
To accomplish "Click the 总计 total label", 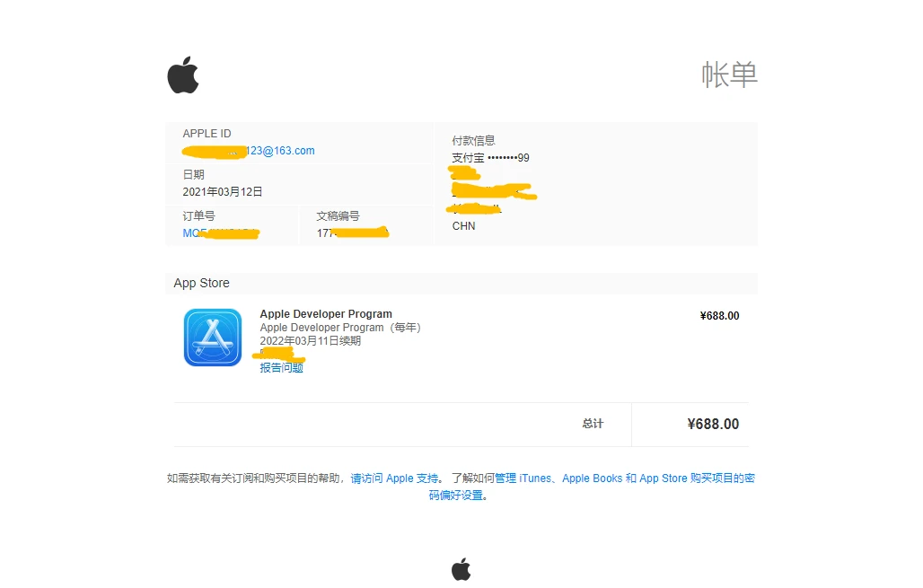I will click(593, 424).
